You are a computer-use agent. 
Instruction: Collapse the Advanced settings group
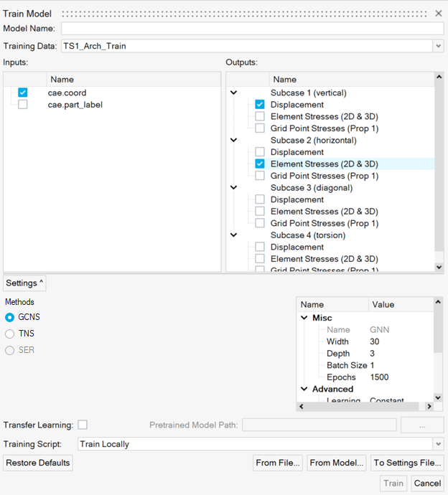304,389
